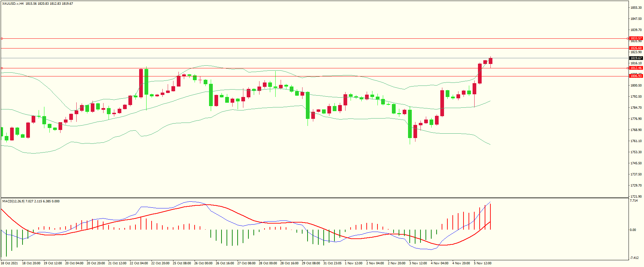The height and width of the screenshot is (267, 644).
Task: Click the red 1806.93 price level tag
Action: [x=636, y=76]
